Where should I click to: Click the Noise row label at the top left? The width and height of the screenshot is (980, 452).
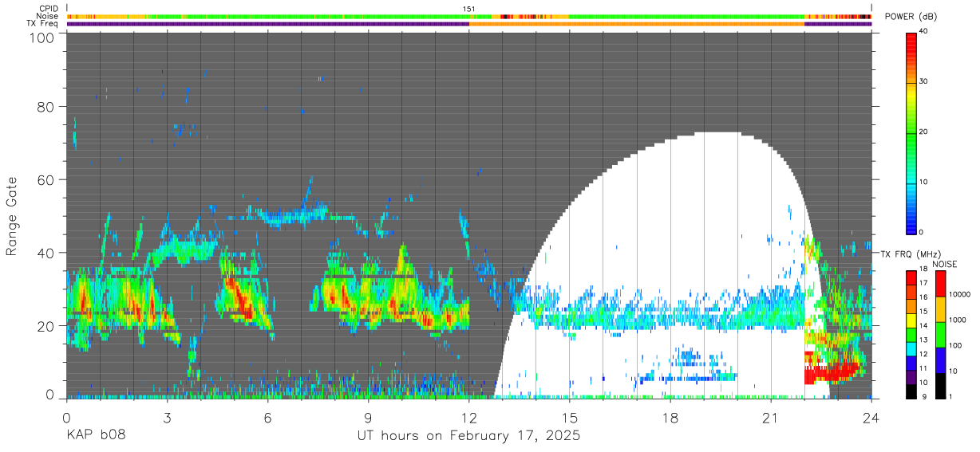pyautogui.click(x=48, y=16)
